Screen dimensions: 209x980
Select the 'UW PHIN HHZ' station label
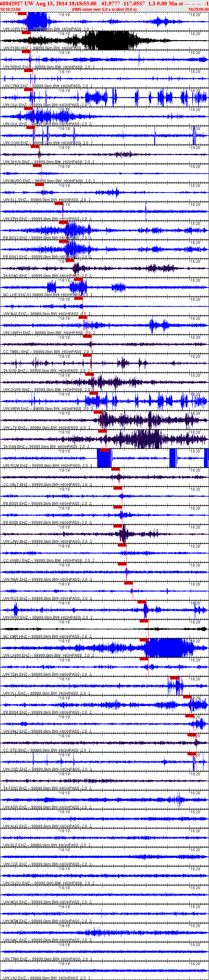click(16, 48)
